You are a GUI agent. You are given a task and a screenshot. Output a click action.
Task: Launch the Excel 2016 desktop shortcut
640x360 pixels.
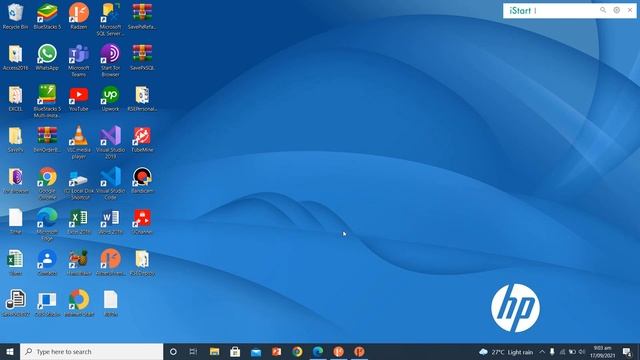click(x=79, y=221)
